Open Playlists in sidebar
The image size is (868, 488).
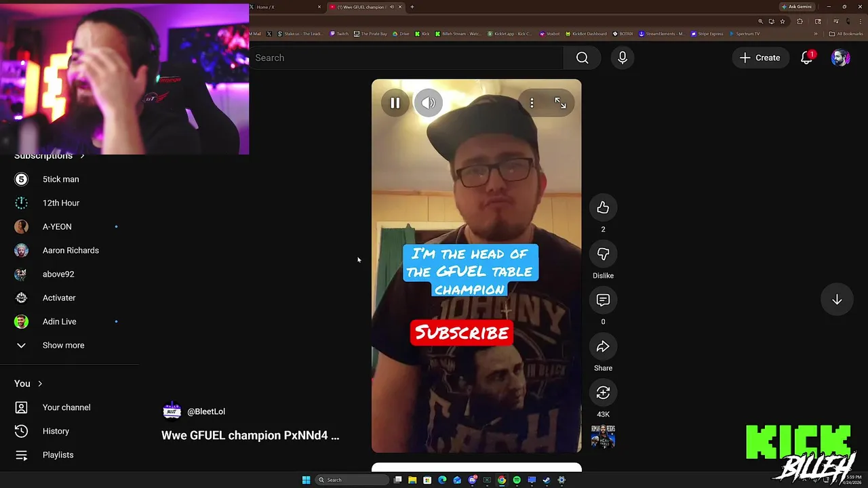(x=69, y=455)
